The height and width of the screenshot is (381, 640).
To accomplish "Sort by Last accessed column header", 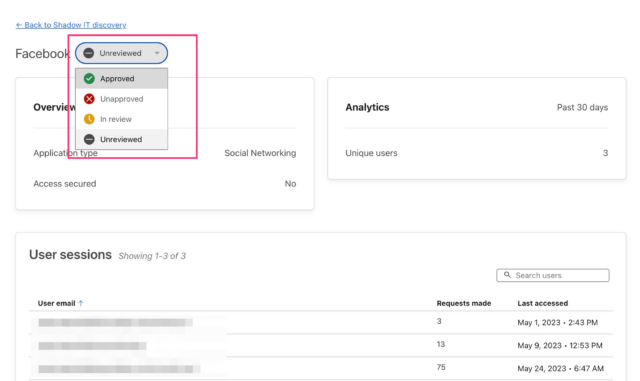I will [542, 303].
